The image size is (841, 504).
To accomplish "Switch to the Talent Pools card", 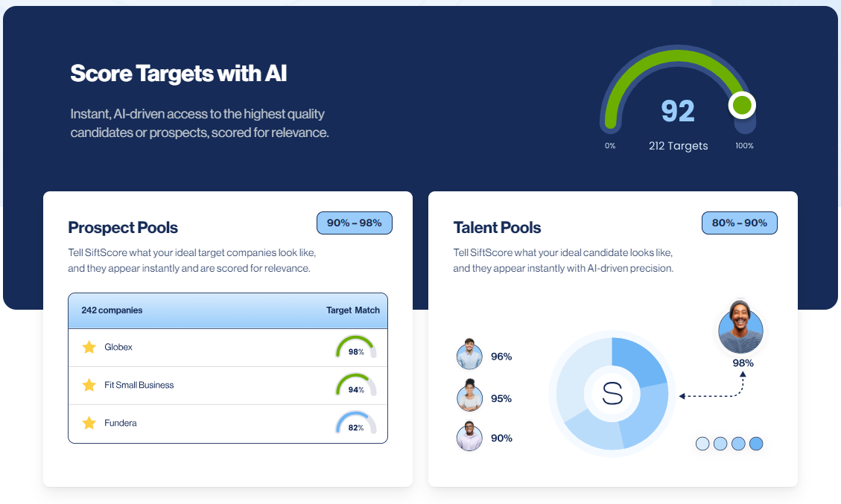I will tap(497, 228).
